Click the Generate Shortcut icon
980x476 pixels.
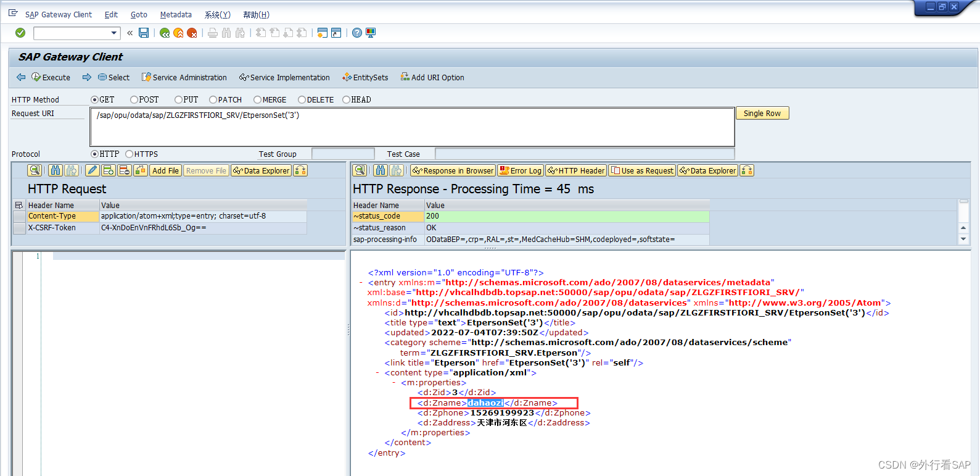click(336, 33)
